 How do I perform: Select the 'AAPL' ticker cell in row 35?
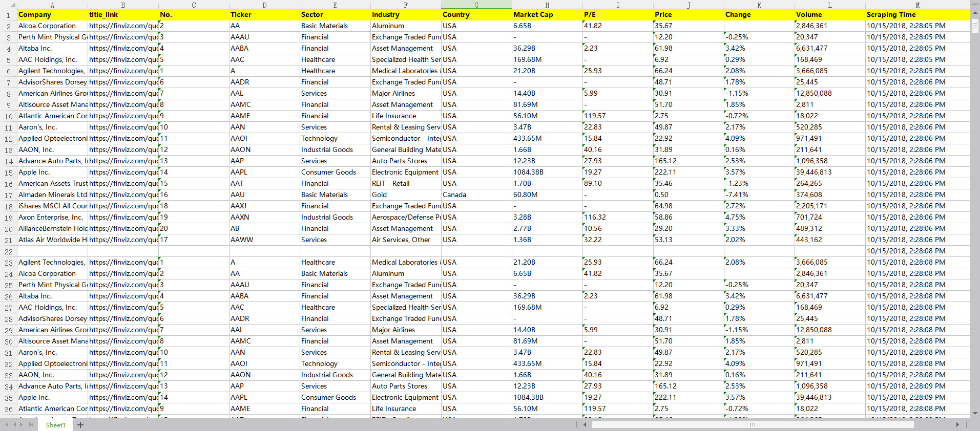tap(264, 398)
